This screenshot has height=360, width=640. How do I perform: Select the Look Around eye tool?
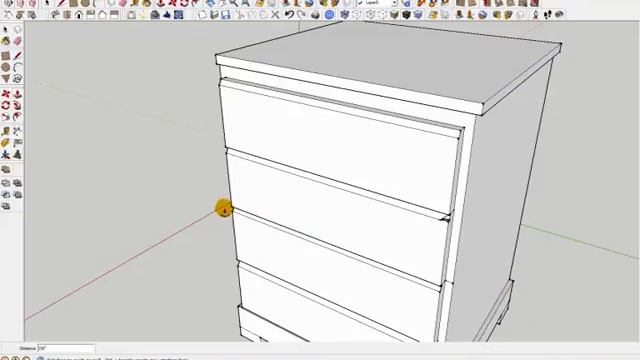[x=560, y=15]
